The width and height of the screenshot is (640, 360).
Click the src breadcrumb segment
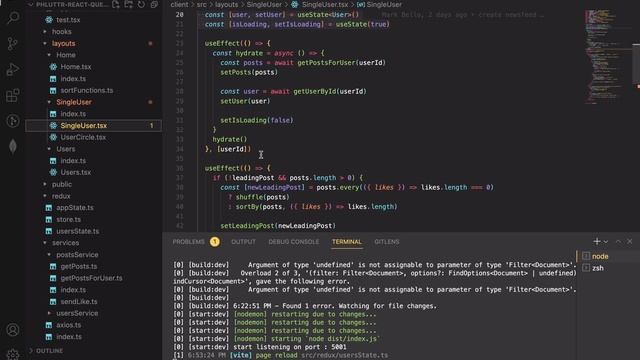point(202,4)
